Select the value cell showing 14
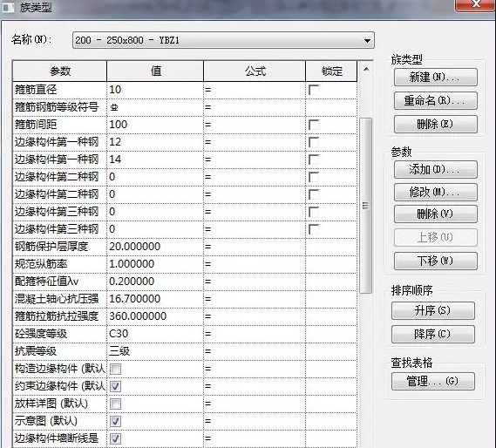The height and width of the screenshot is (448, 496). click(x=155, y=160)
